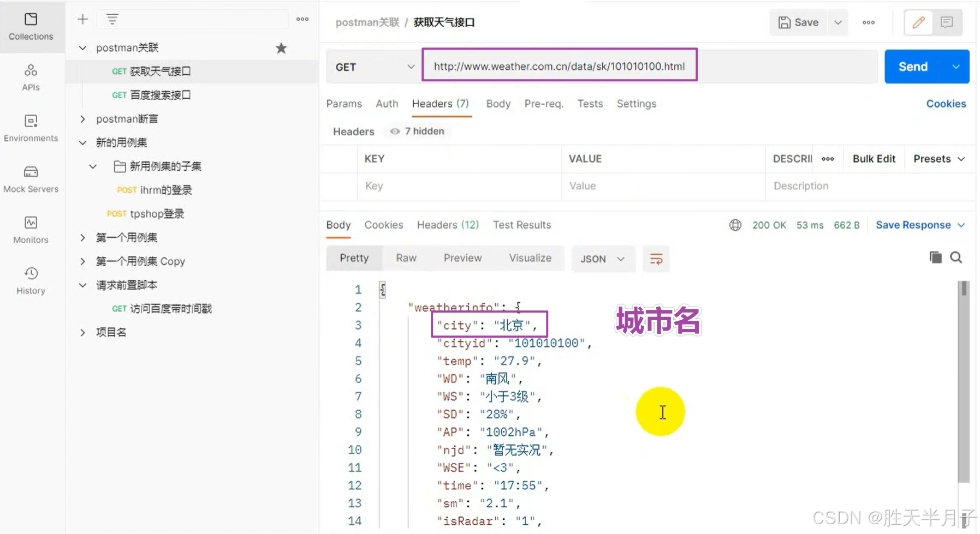Image resolution: width=980 pixels, height=534 pixels.
Task: Click the Send button
Action: tap(913, 67)
